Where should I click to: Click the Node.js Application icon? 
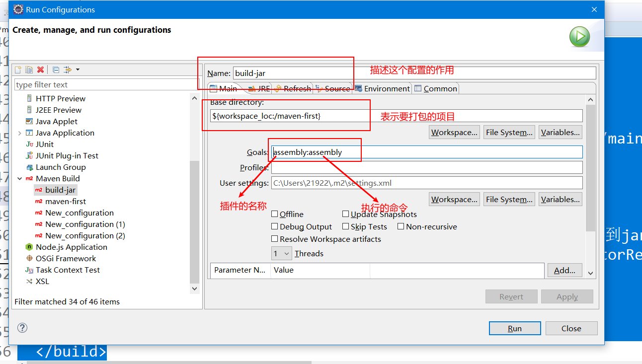(x=30, y=247)
